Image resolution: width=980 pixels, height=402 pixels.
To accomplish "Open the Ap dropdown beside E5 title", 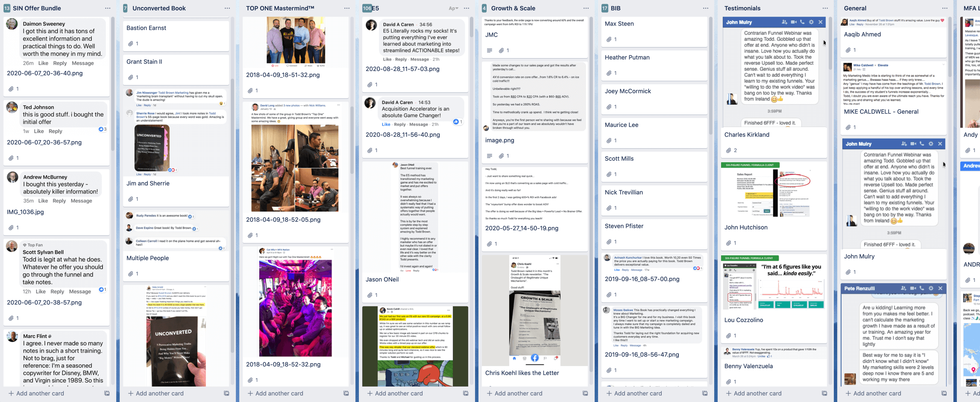I will (453, 8).
